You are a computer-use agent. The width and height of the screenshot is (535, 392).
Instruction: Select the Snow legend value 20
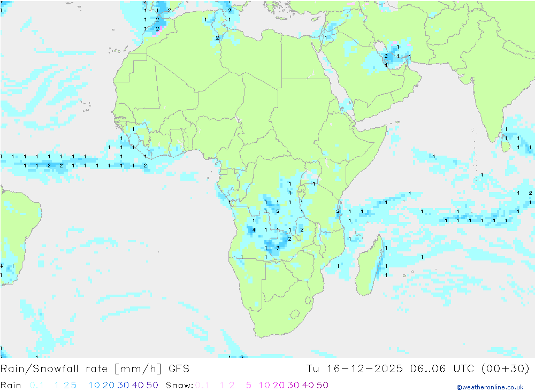pos(279,385)
